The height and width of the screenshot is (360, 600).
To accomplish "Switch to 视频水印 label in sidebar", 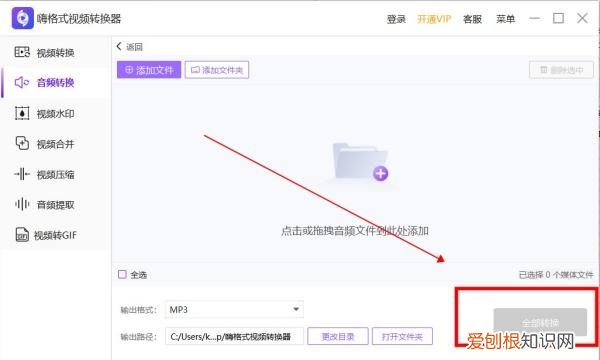I will [x=55, y=114].
